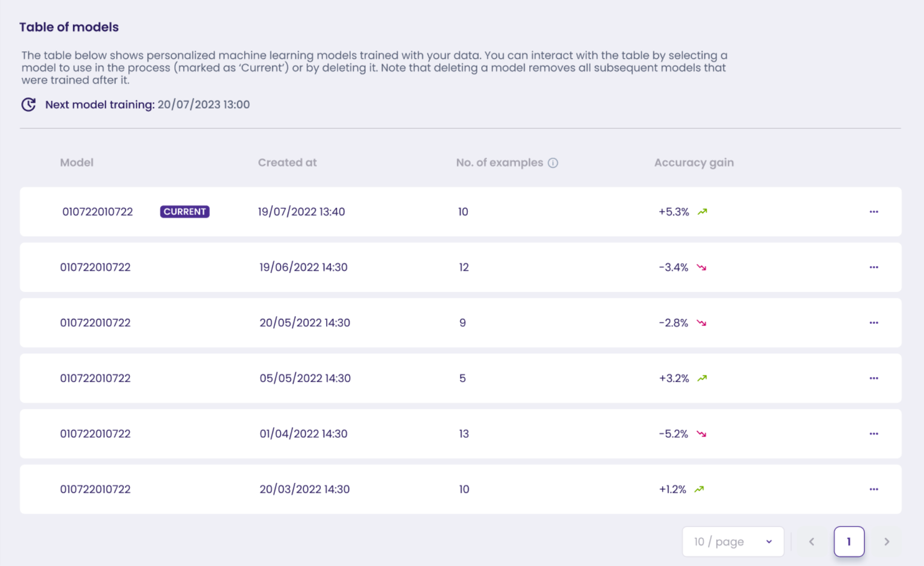
Task: Click the Model column header
Action: pos(76,162)
